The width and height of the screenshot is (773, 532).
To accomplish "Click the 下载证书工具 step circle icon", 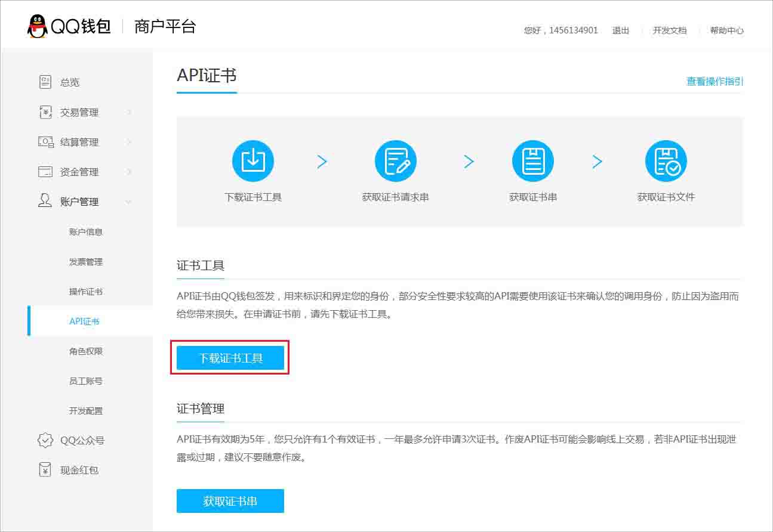I will (x=253, y=161).
